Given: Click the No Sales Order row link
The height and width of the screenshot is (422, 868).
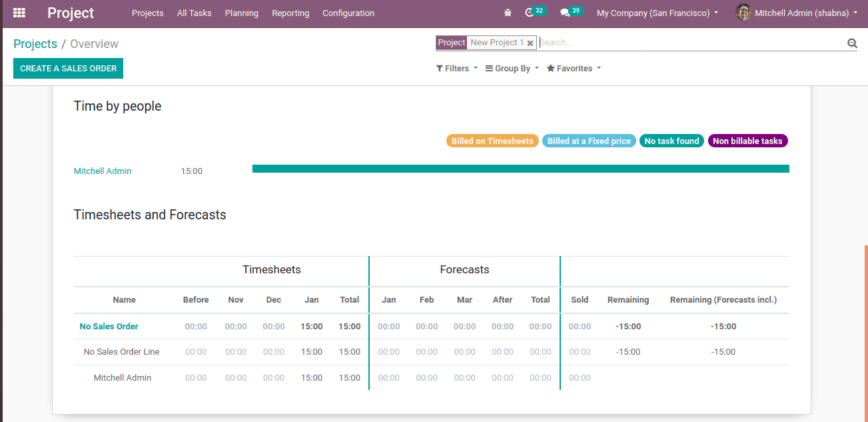Looking at the screenshot, I should (109, 326).
